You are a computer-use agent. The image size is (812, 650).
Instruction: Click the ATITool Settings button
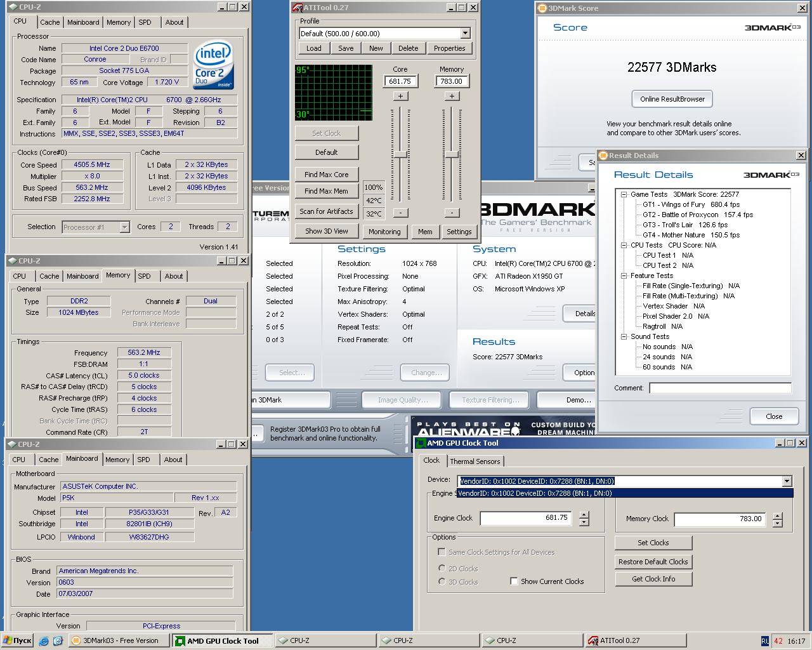[459, 232]
